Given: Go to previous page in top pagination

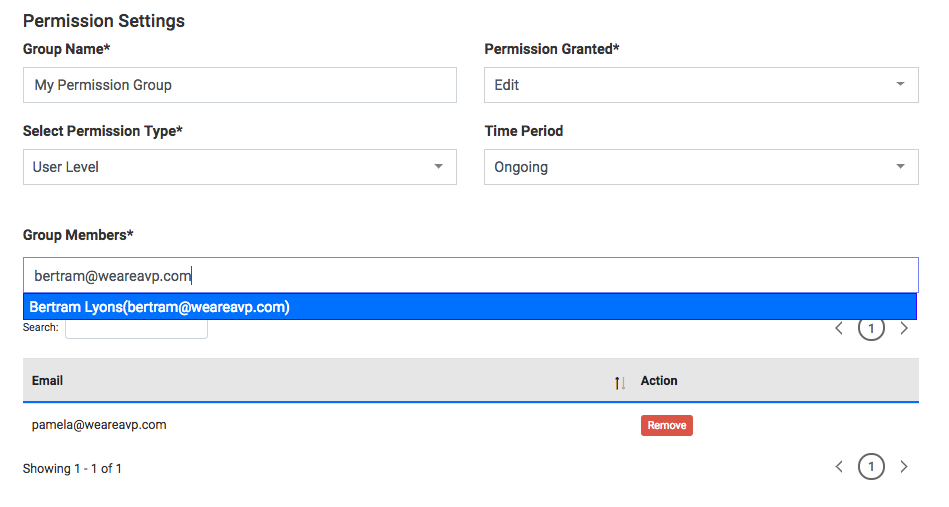Looking at the screenshot, I should (x=839, y=329).
